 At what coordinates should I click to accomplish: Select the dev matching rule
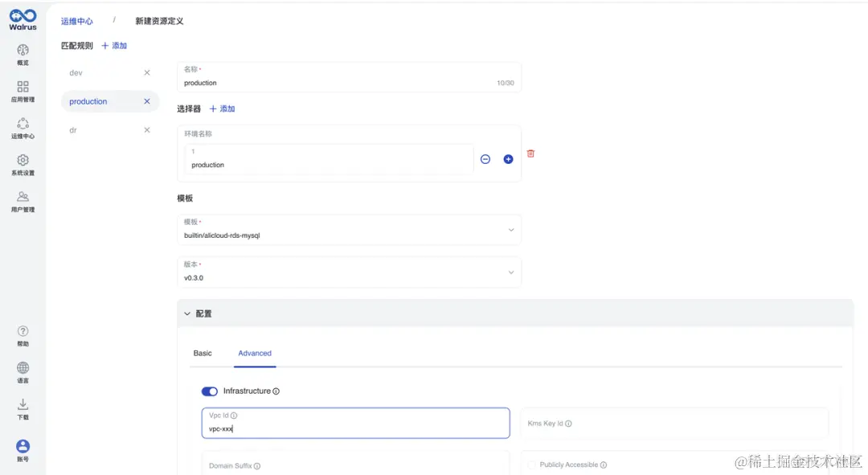click(109, 72)
